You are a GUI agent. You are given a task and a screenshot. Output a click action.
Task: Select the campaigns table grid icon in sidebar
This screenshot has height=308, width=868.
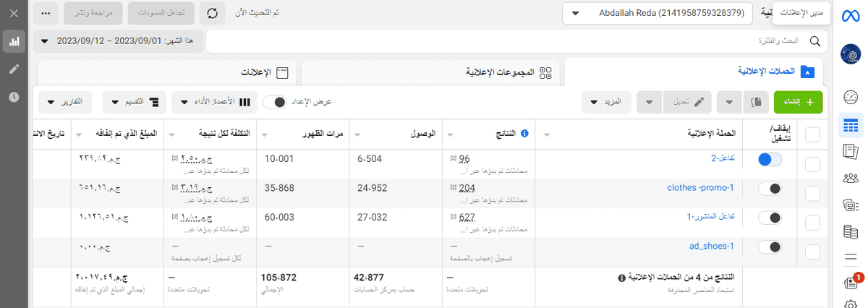click(851, 125)
